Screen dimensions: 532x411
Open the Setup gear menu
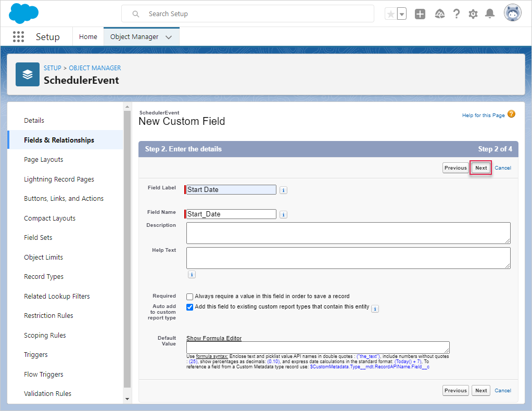(473, 14)
